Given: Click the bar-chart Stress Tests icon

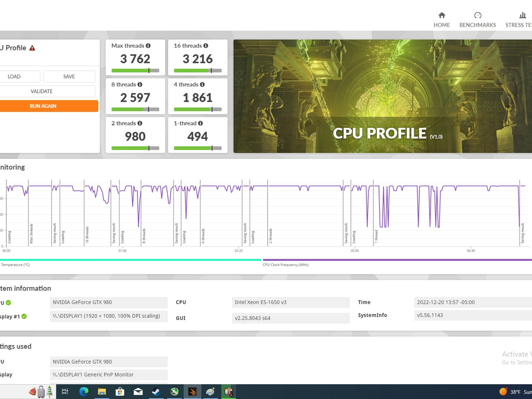Looking at the screenshot, I should [x=522, y=15].
